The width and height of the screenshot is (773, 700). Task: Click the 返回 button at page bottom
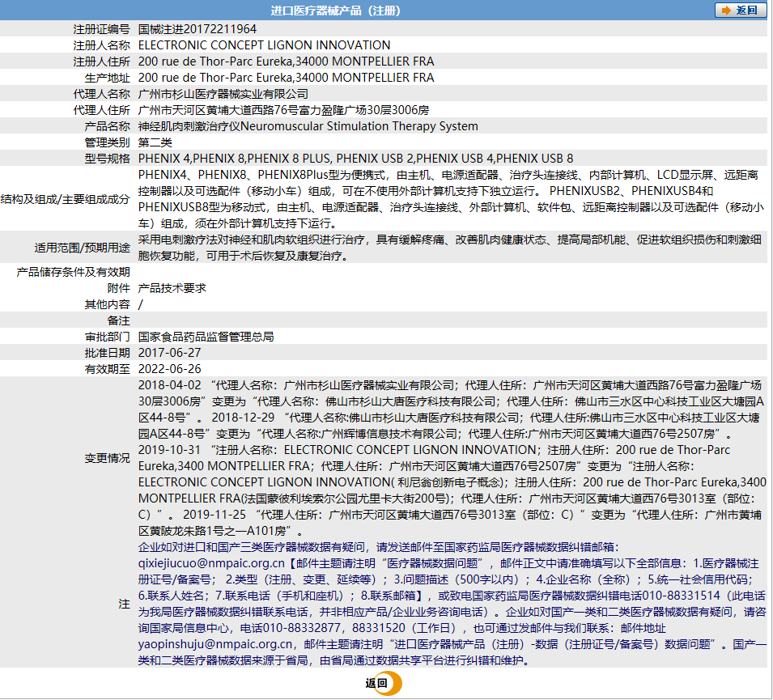tap(382, 684)
